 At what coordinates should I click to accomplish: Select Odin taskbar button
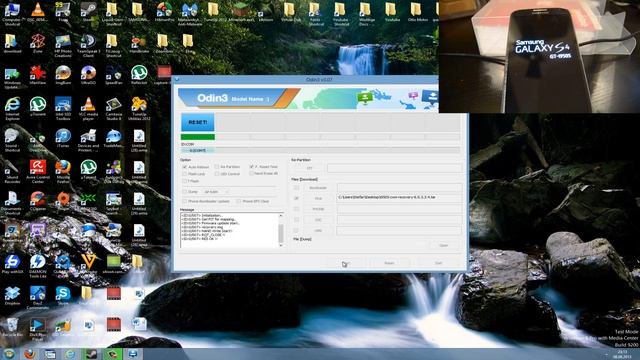(x=133, y=354)
